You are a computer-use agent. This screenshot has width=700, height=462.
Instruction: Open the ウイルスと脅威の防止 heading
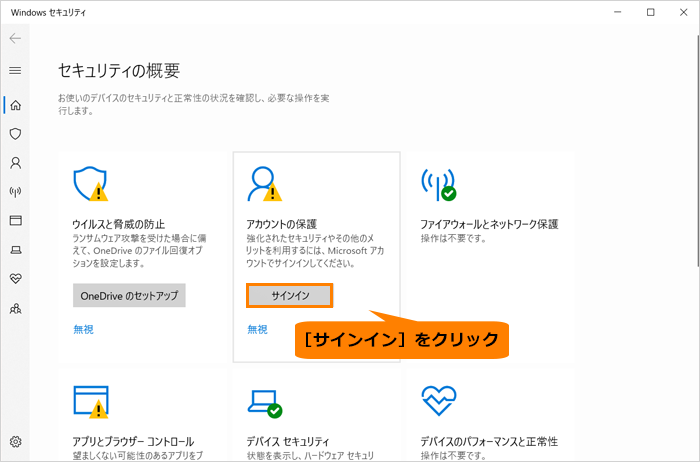click(119, 224)
